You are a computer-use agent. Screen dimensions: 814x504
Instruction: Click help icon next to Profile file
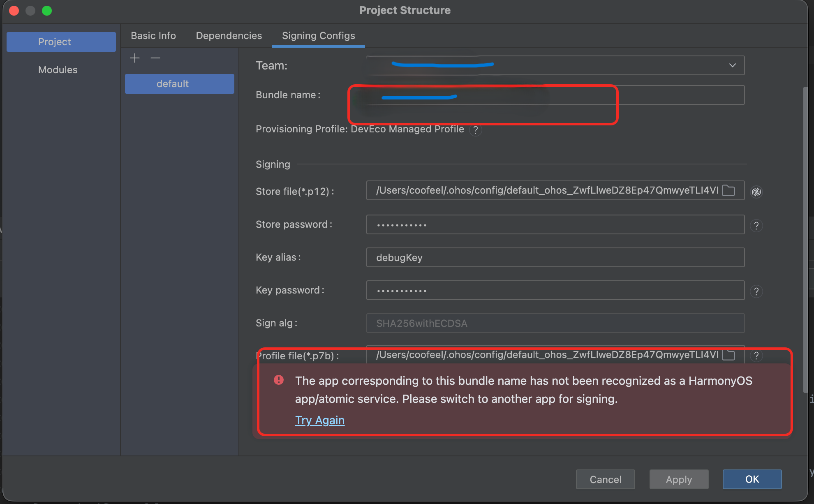[756, 356]
